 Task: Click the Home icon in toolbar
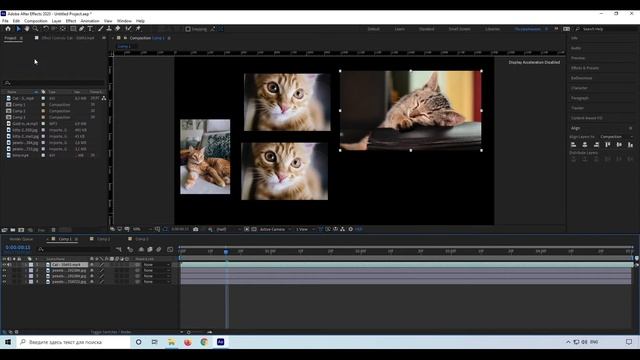pos(8,29)
